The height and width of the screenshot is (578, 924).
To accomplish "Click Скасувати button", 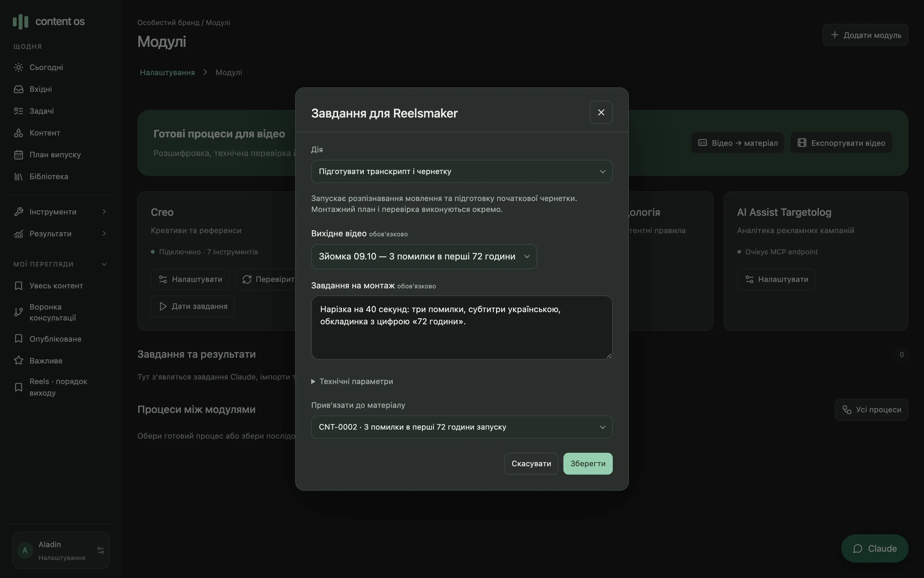I will point(531,464).
